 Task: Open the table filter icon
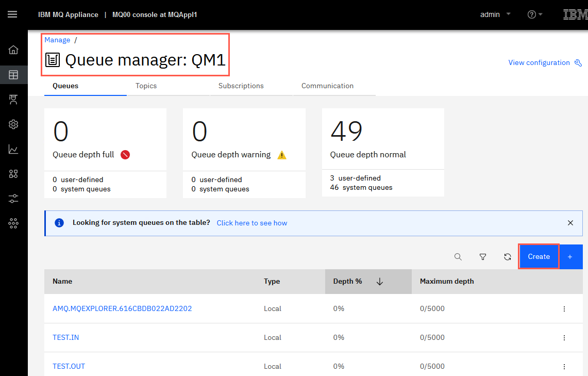483,257
